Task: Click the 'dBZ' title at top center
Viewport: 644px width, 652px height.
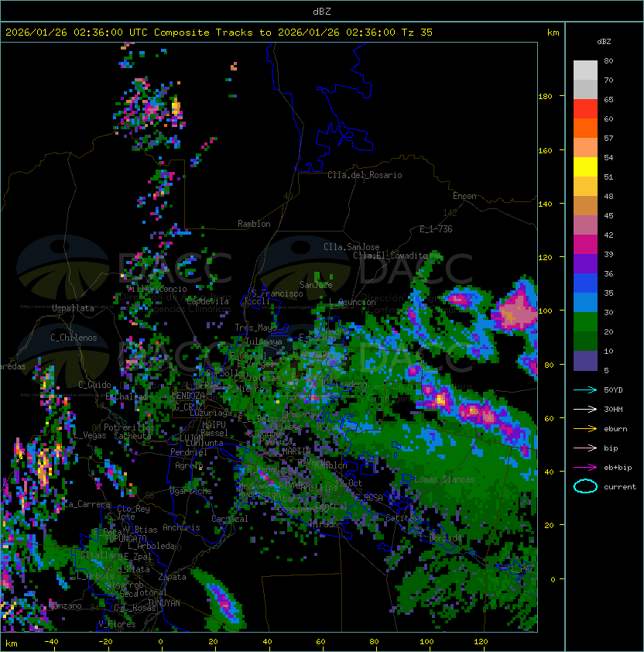Action: coord(322,12)
